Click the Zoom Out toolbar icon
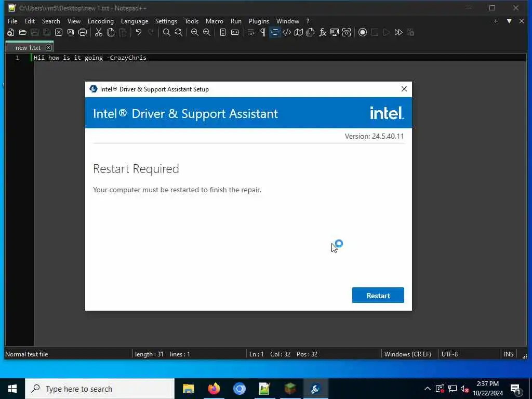This screenshot has width=532, height=399. coord(207,33)
